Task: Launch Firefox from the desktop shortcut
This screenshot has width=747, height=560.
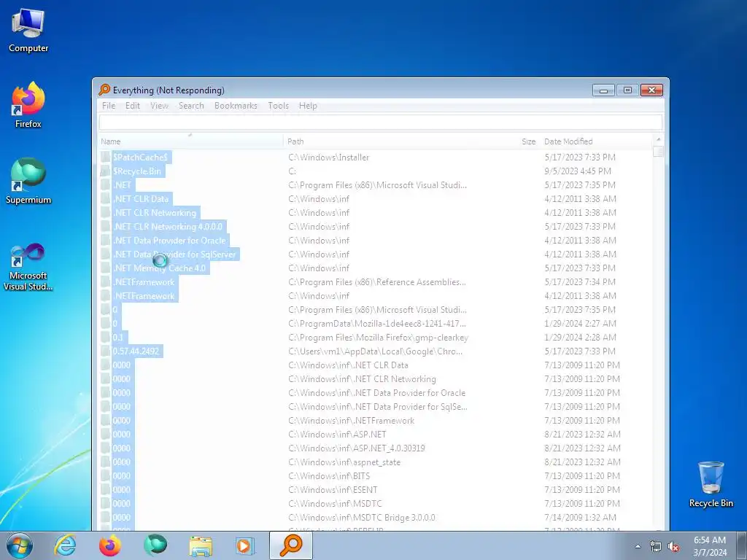Action: pyautogui.click(x=28, y=105)
